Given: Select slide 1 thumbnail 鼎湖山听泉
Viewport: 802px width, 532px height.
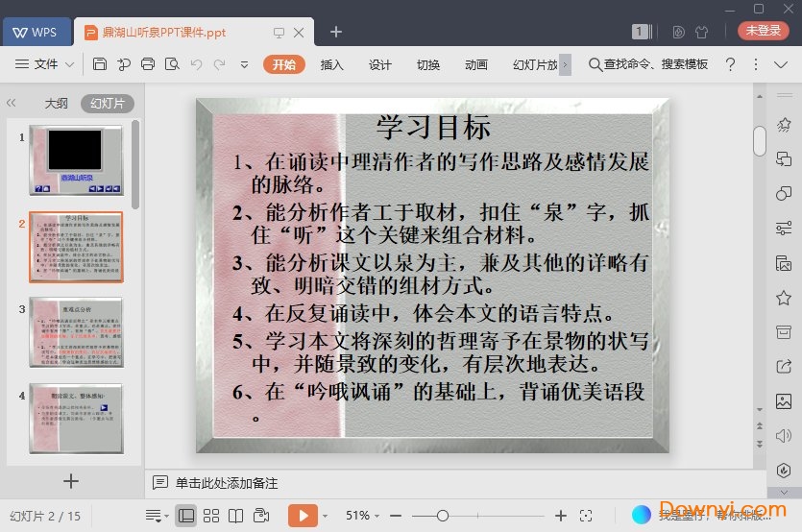Looking at the screenshot, I should 76,160.
